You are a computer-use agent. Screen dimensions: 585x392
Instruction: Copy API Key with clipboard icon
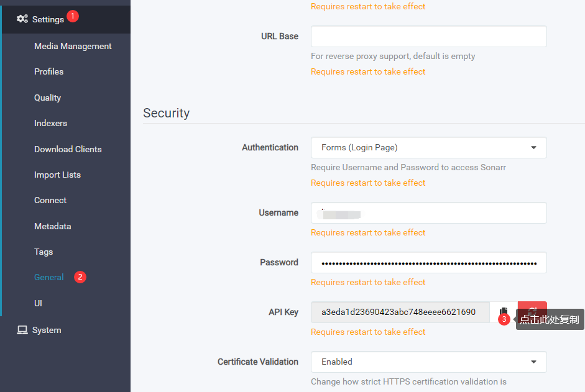(x=504, y=312)
